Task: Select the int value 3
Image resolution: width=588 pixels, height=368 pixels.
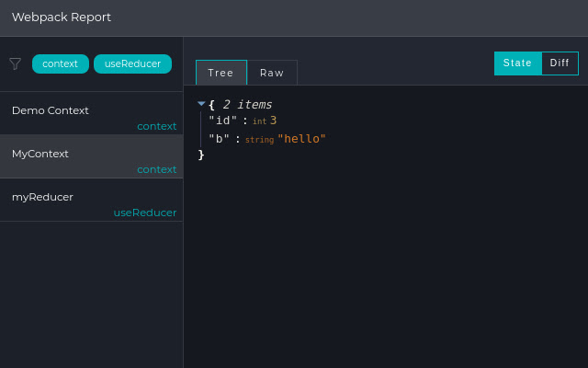Action: click(273, 121)
